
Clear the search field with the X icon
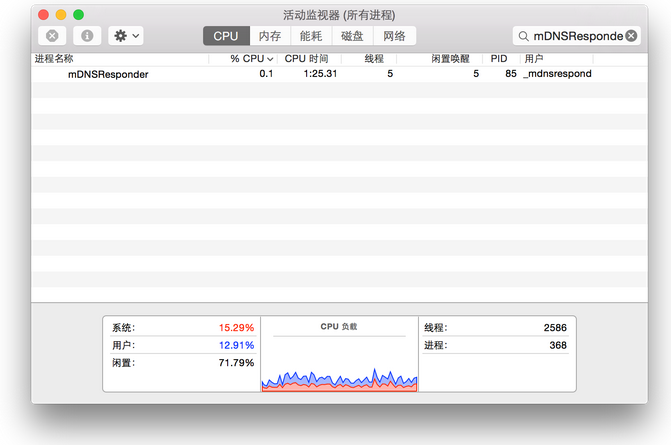click(631, 36)
